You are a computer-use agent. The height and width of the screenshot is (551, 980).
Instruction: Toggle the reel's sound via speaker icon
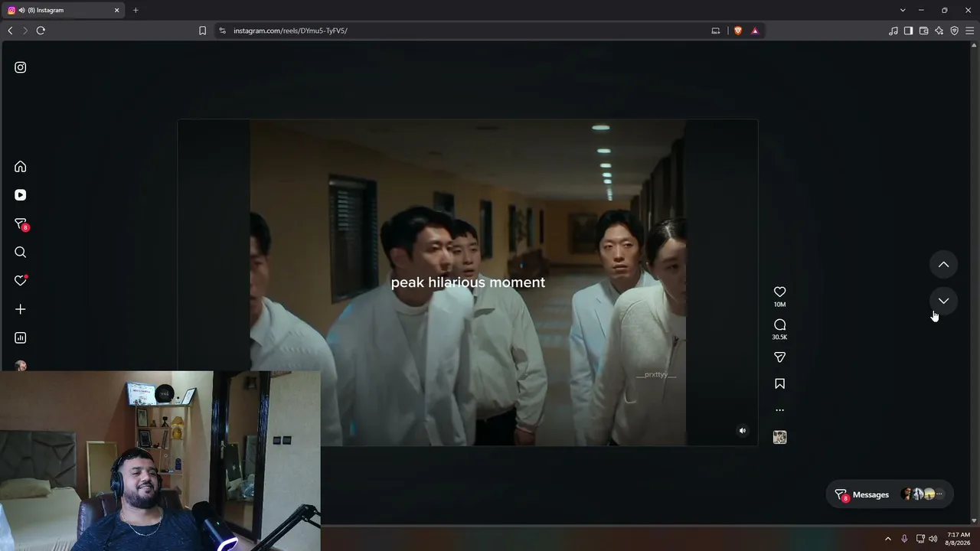pos(742,431)
